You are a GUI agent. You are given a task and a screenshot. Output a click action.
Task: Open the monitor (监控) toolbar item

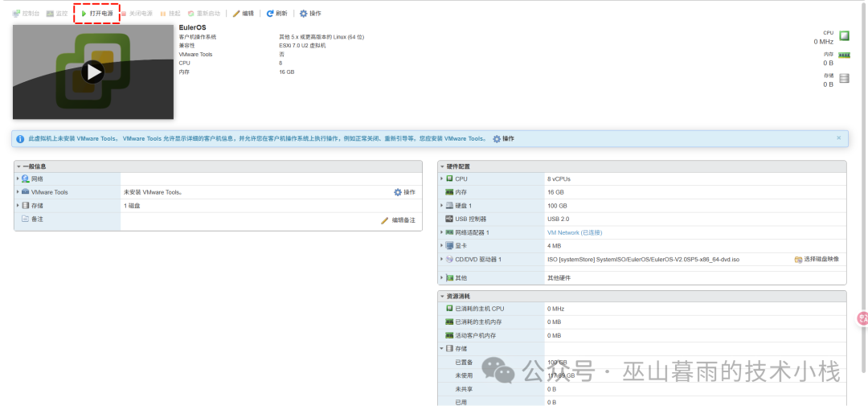[57, 14]
